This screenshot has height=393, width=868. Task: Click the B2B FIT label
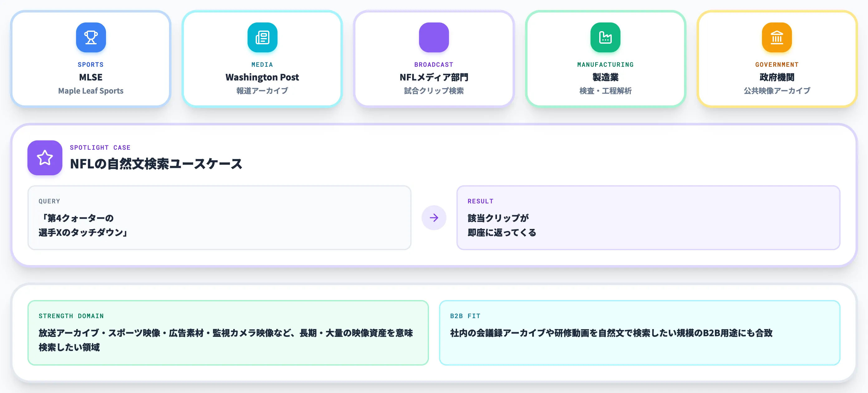pos(465,316)
